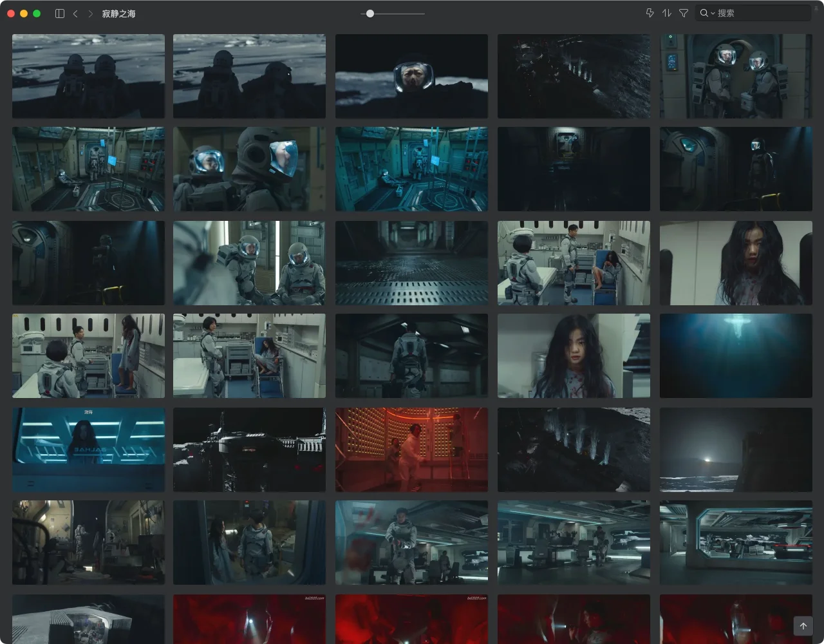824x644 pixels.
Task: Open hangar seen through window frame thumbnail
Action: [x=736, y=543]
